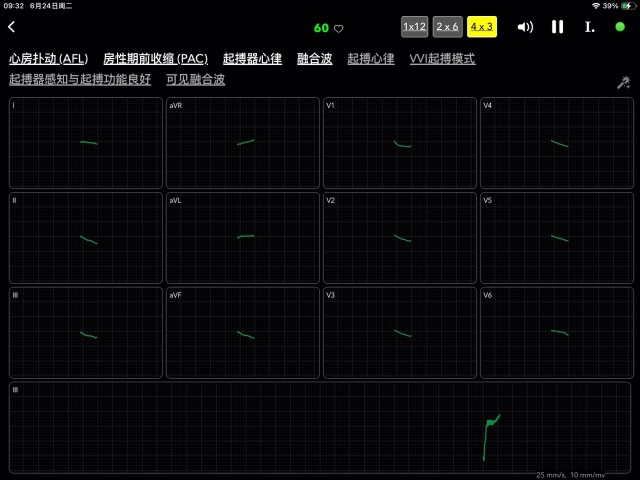This screenshot has width=640, height=480.
Task: Select the 4x3 lead layout
Action: [482, 27]
